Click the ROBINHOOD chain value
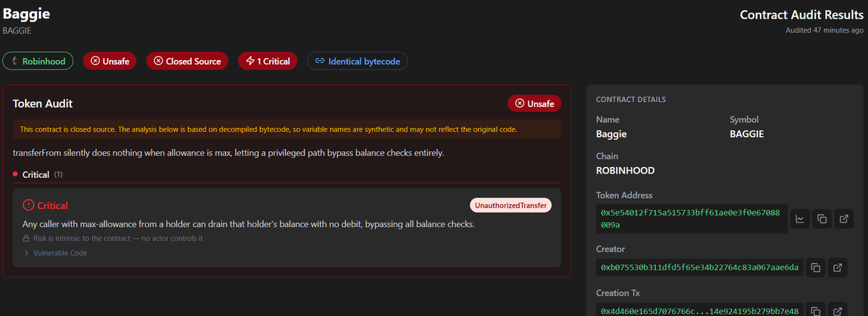Image resolution: width=868 pixels, height=316 pixels. point(625,171)
